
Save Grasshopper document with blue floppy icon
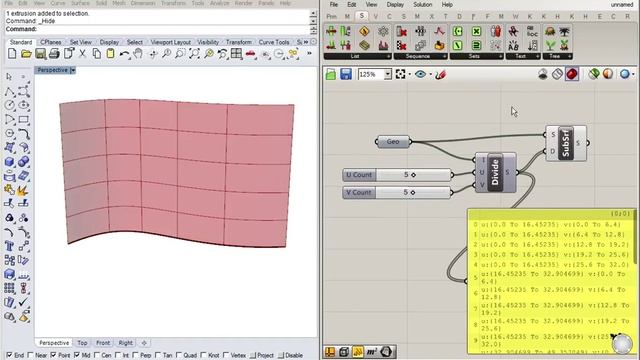tap(346, 74)
